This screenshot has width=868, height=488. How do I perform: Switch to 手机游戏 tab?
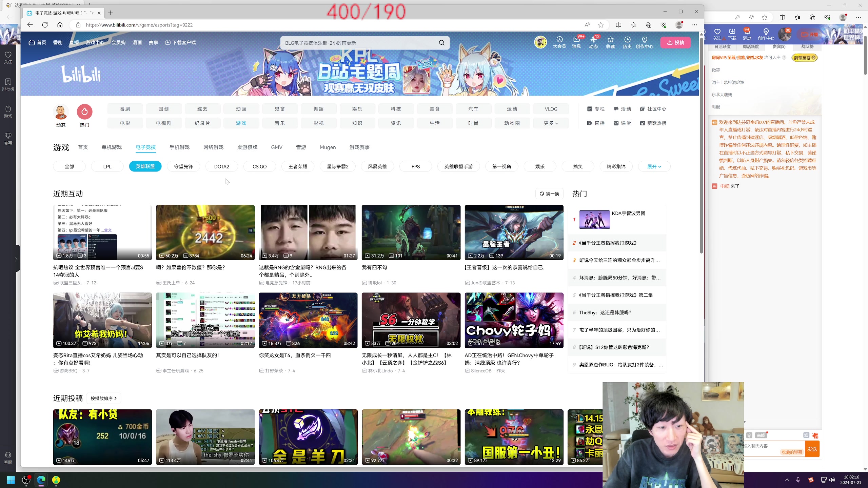coord(179,147)
